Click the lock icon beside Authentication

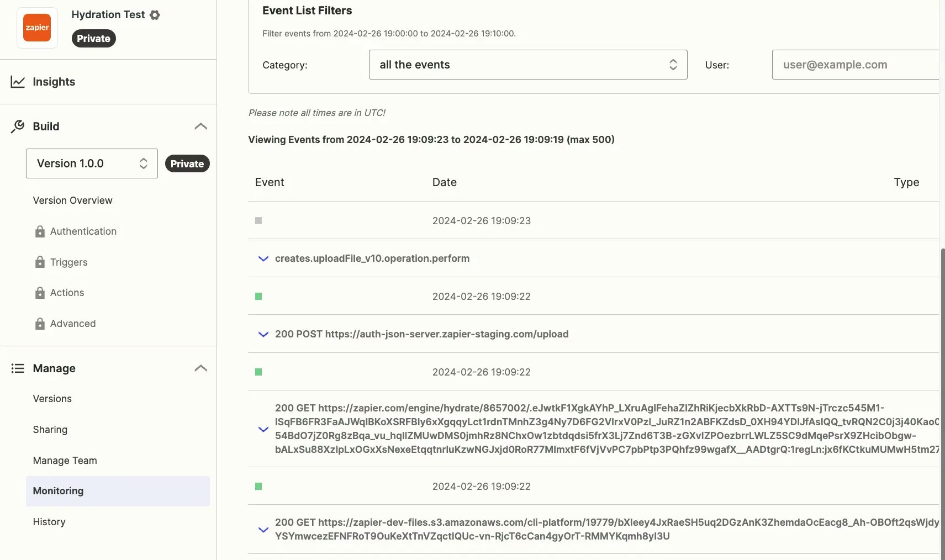pyautogui.click(x=40, y=231)
